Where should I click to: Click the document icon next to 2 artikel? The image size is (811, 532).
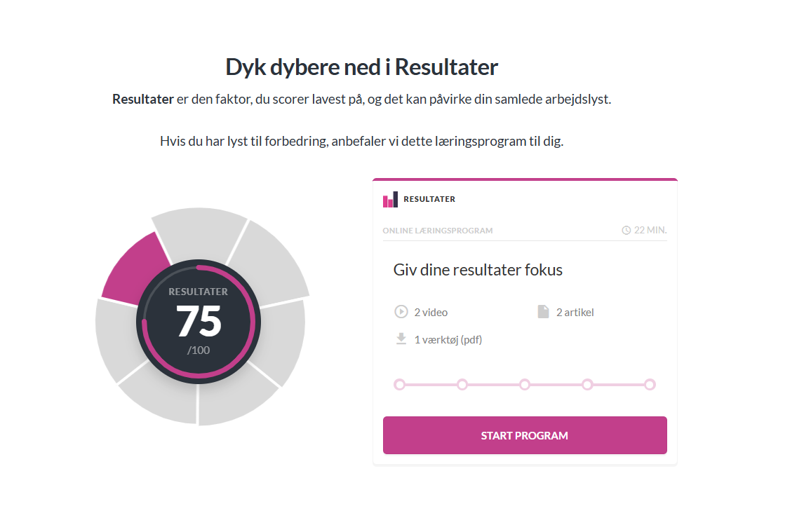[x=543, y=311]
